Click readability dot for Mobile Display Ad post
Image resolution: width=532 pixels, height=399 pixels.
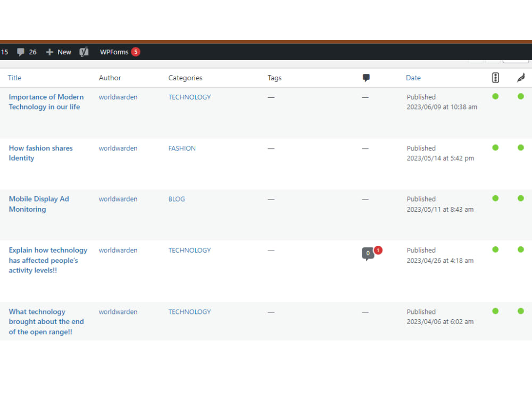pyautogui.click(x=521, y=198)
